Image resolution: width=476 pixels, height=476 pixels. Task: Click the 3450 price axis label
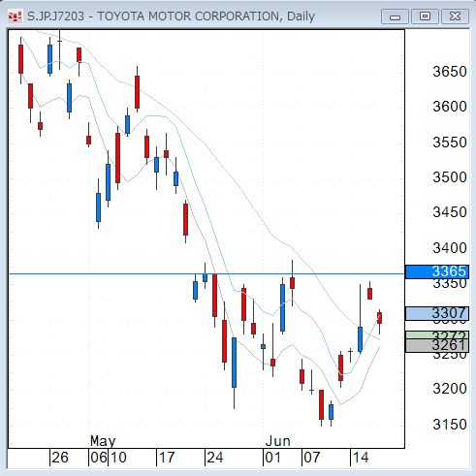tap(450, 212)
